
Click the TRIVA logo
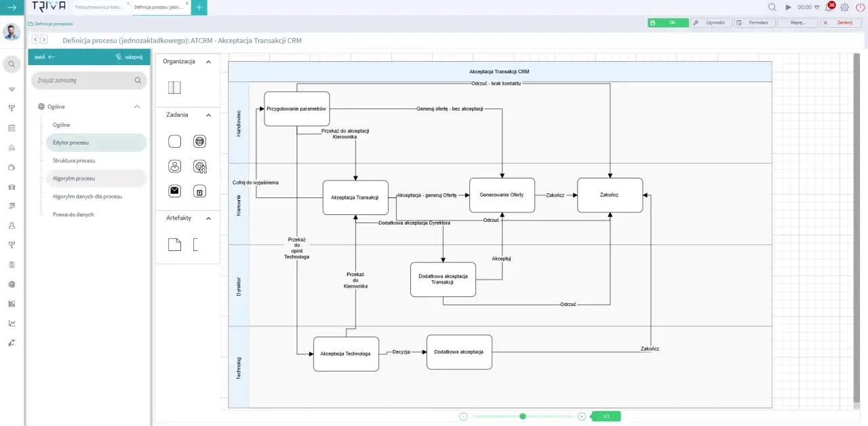[x=49, y=7]
